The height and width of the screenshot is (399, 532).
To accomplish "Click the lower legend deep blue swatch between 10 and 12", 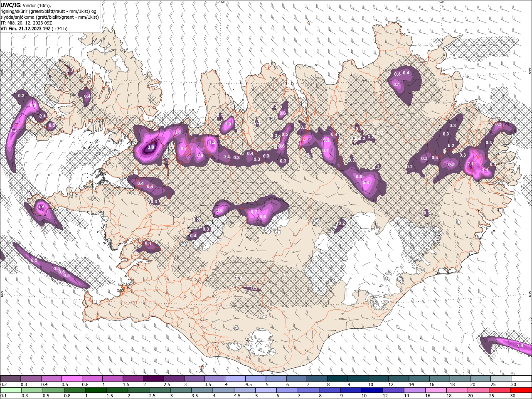I will coord(372,390).
